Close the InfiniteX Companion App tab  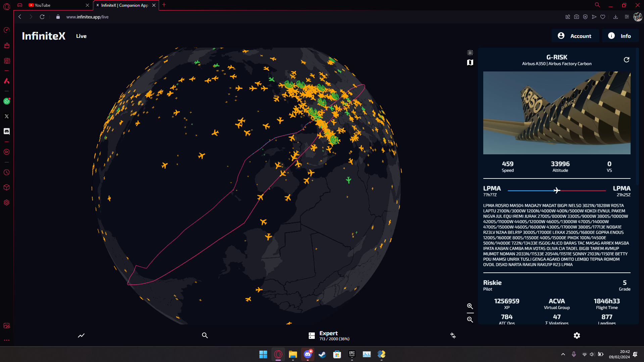tap(154, 5)
